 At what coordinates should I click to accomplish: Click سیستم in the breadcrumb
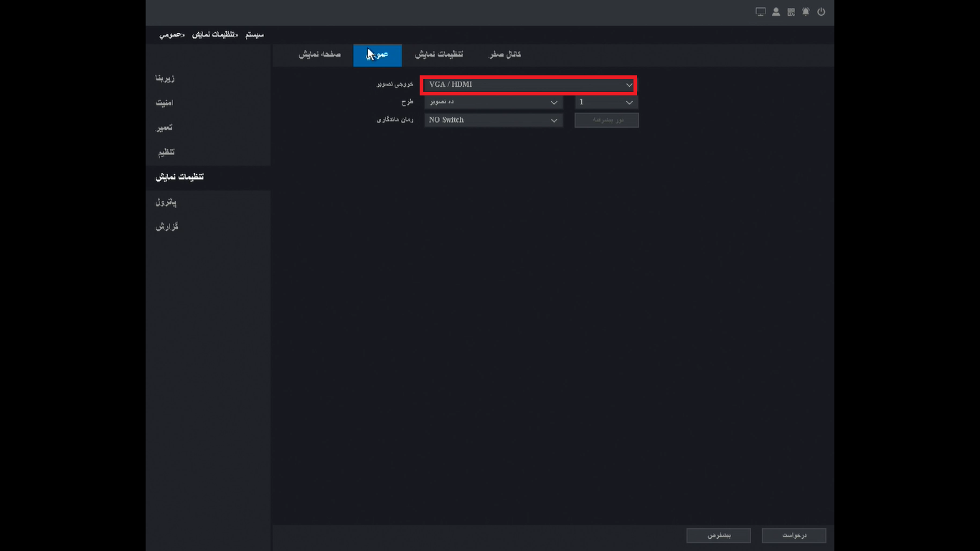(255, 35)
